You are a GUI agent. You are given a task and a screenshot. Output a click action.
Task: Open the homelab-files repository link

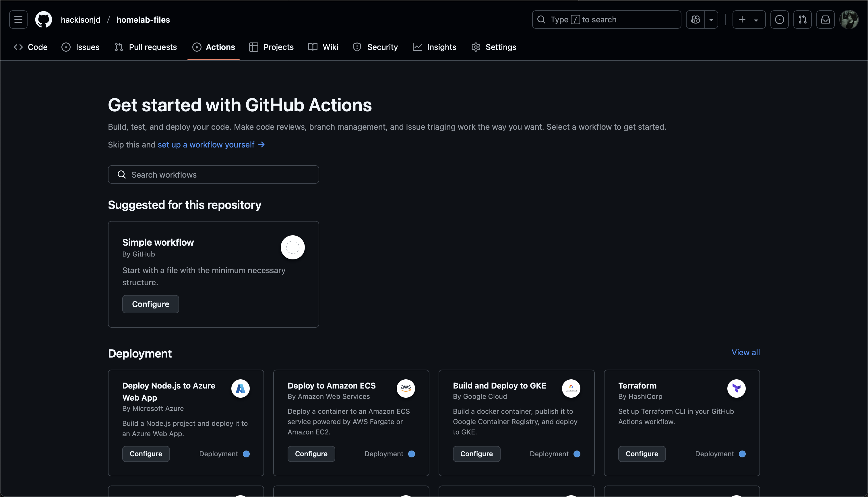coord(143,20)
